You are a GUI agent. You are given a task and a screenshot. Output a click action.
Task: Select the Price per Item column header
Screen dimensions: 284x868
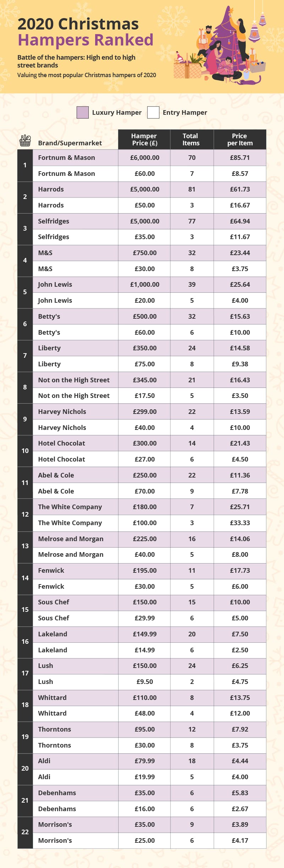click(240, 139)
